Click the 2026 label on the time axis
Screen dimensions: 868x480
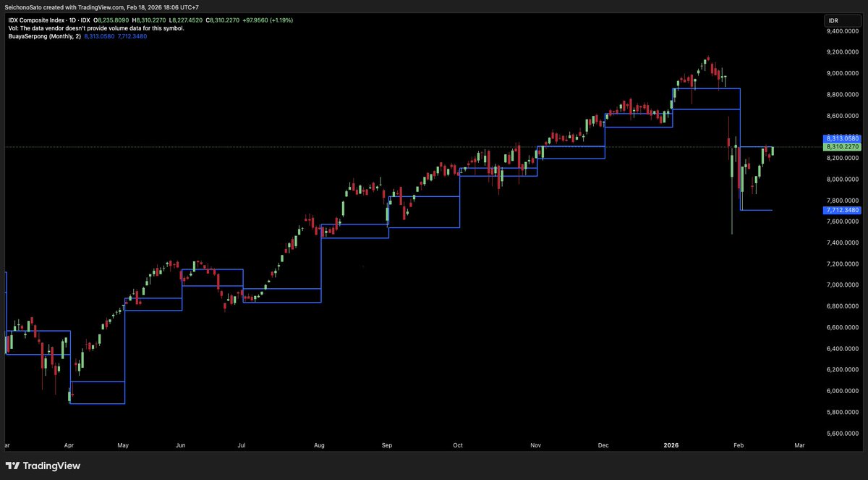(x=670, y=446)
